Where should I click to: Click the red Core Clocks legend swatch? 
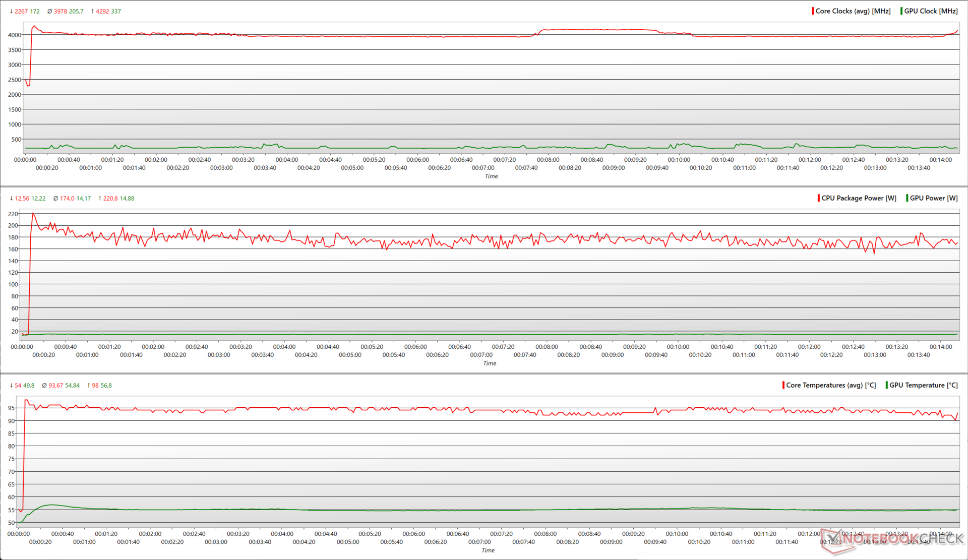[813, 11]
